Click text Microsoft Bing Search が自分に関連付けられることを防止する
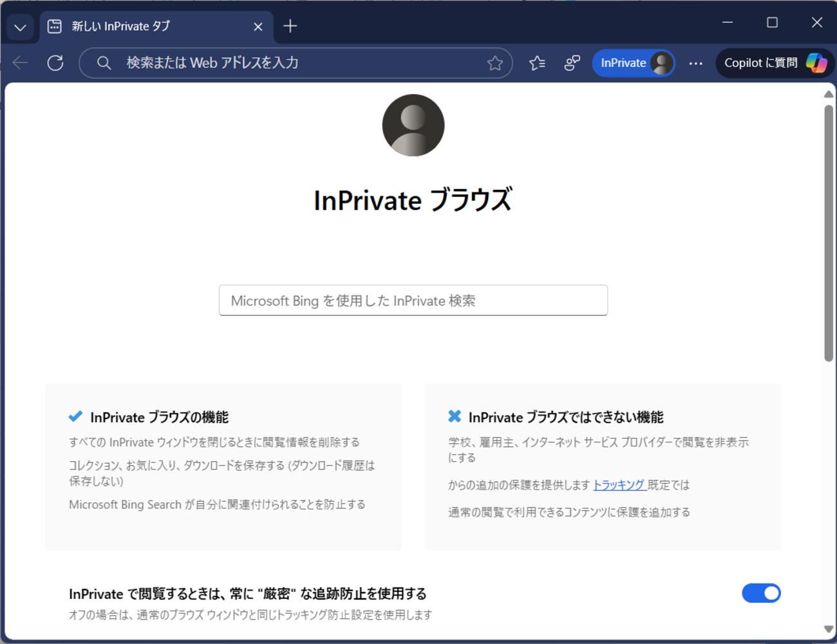Viewport: 837px width, 644px height. point(217,504)
